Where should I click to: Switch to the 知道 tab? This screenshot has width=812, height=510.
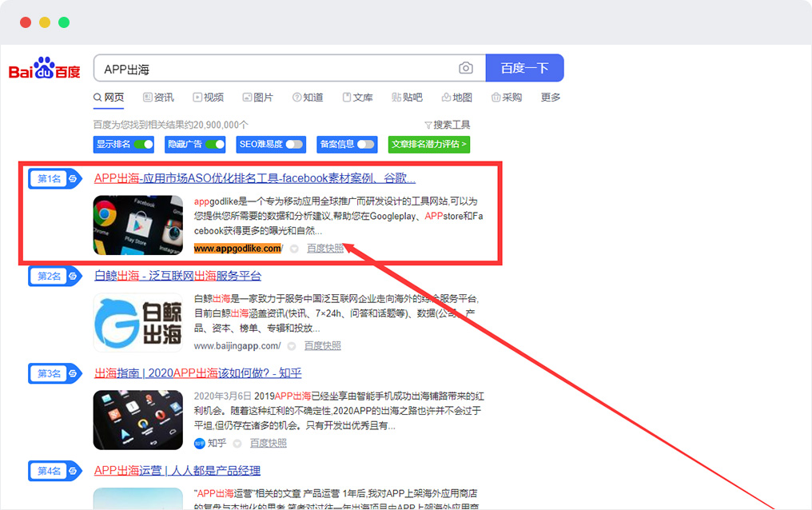(x=308, y=98)
